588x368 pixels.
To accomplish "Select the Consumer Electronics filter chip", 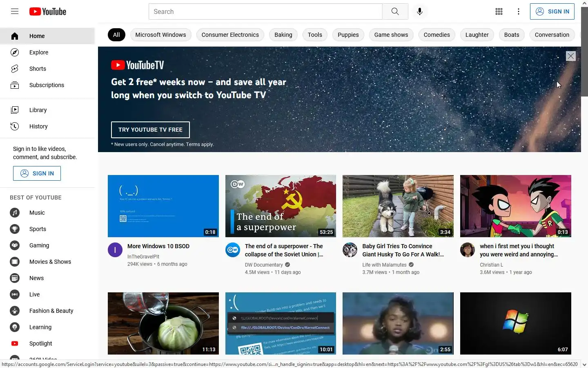I will click(230, 35).
